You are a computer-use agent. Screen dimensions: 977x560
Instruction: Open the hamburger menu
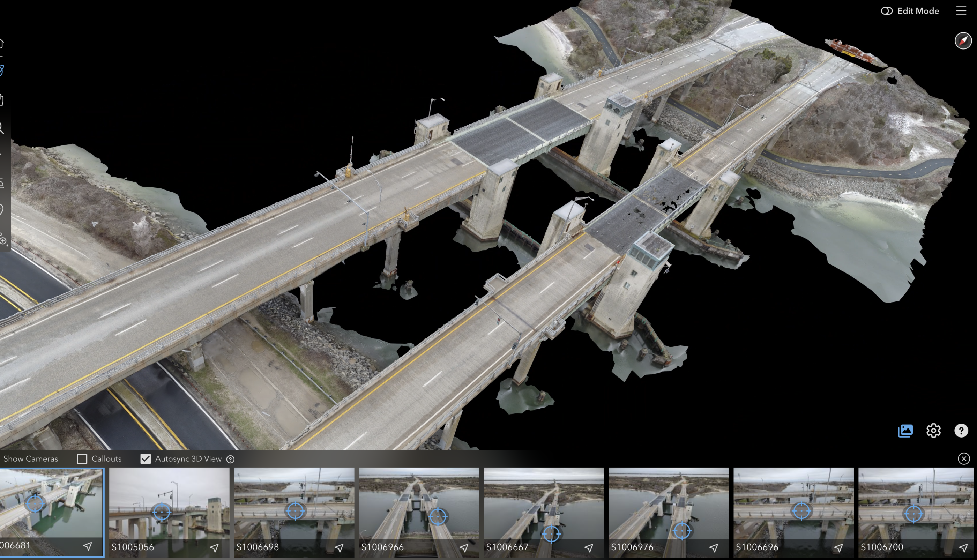pyautogui.click(x=961, y=11)
